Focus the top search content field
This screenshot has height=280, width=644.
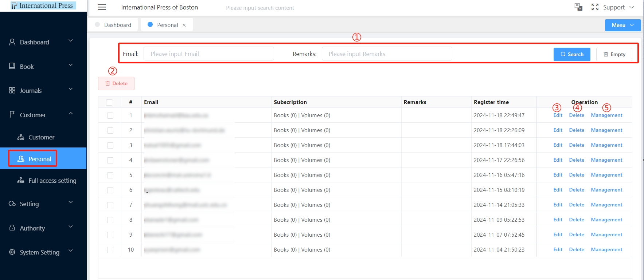point(260,8)
